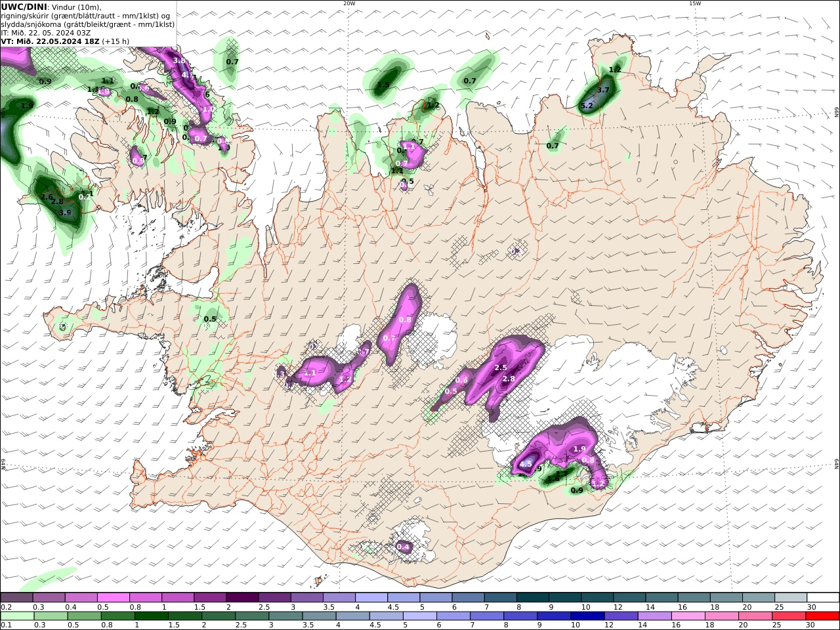The image size is (840, 630).
Task: Select the bright red 30 rain scale swatch
Action: tap(823, 616)
